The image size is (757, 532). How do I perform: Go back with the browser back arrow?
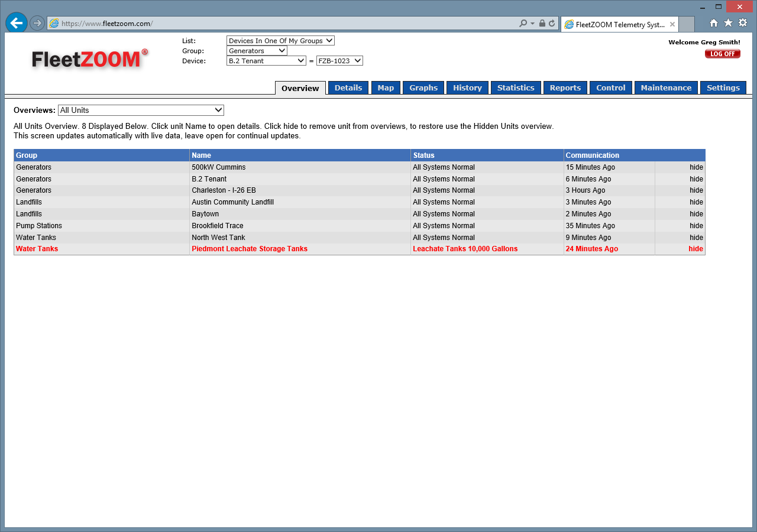pyautogui.click(x=17, y=23)
